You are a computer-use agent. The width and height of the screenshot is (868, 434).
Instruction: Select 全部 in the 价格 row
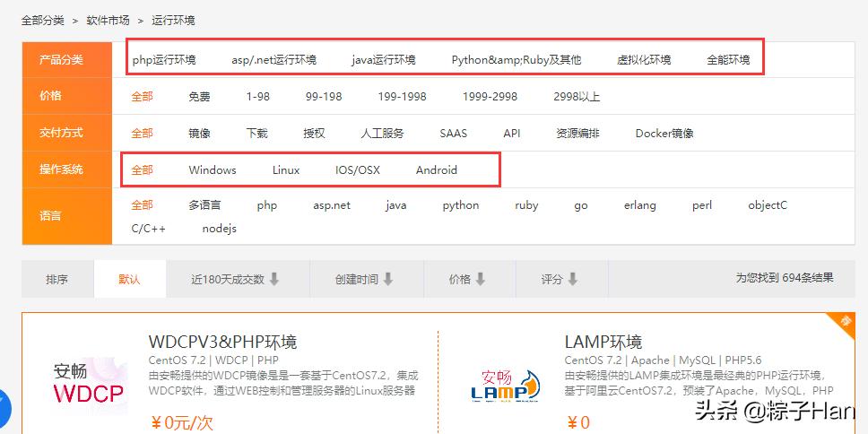142,96
